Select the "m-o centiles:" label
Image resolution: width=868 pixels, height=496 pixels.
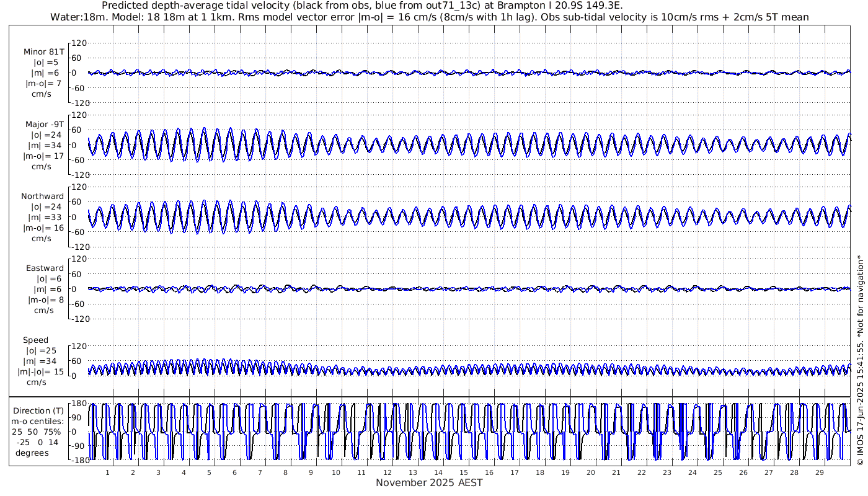click(38, 421)
